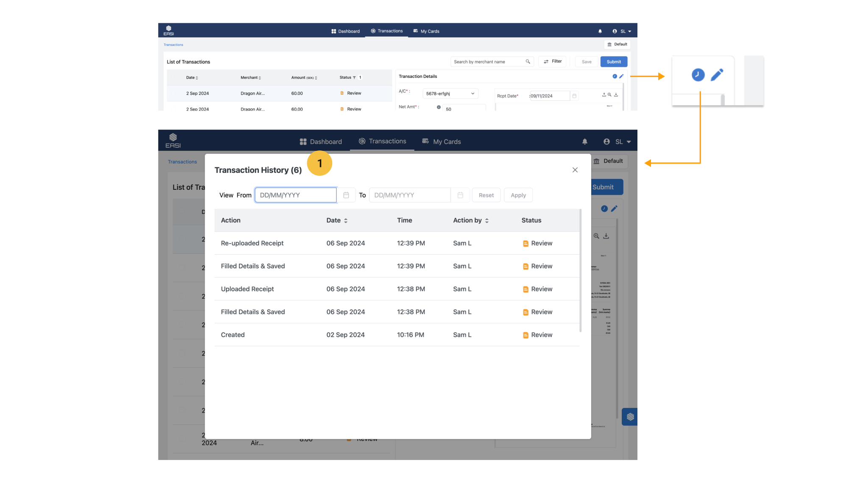Viewport: 868px width, 488px height.
Task: Expand the A/C 5678-erfghj dropdown
Action: (473, 94)
